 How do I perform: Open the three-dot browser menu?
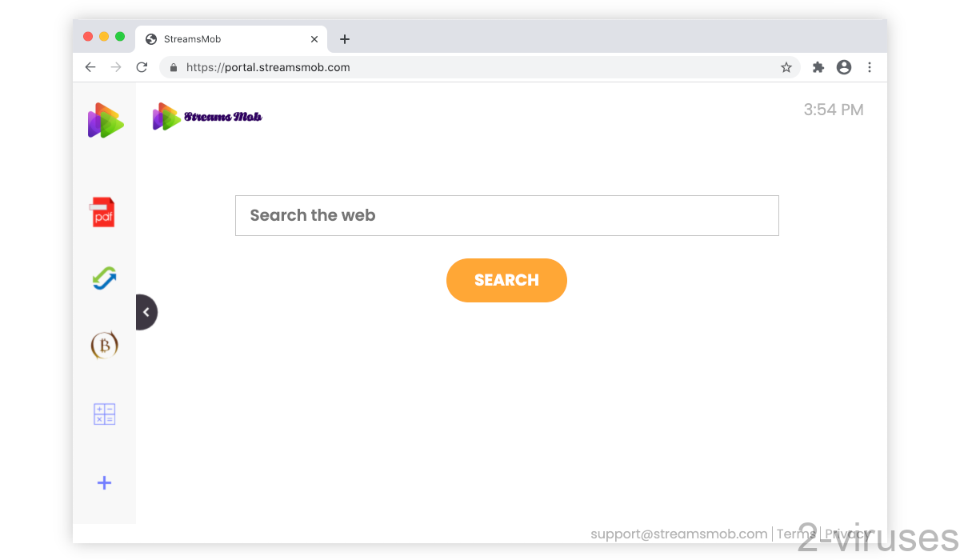(870, 67)
